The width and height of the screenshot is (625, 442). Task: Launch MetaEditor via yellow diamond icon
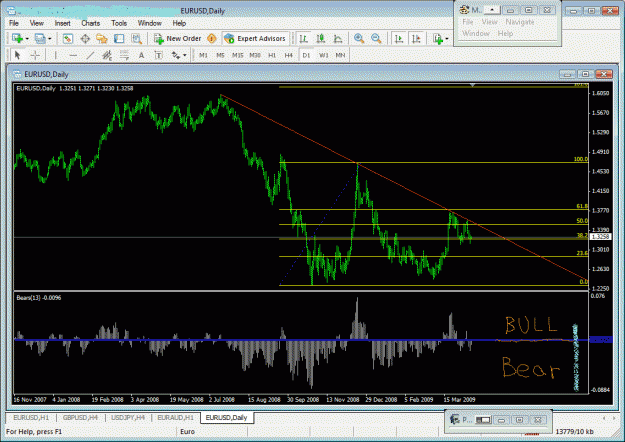[x=212, y=39]
